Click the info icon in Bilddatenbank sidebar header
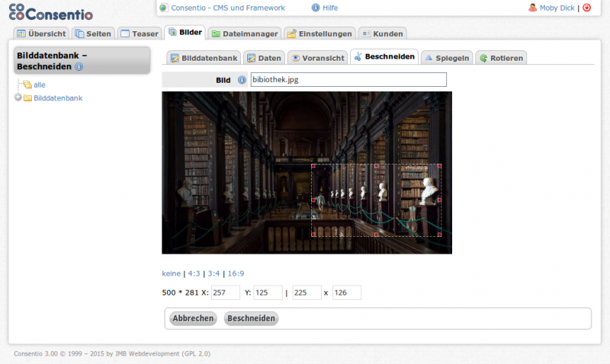The width and height of the screenshot is (610, 364). point(79,67)
